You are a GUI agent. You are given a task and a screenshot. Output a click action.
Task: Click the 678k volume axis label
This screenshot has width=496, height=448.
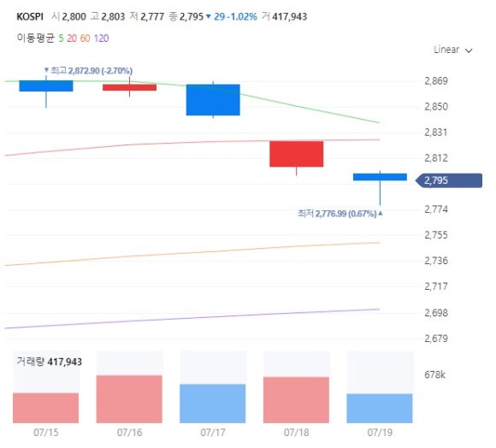[x=435, y=374]
